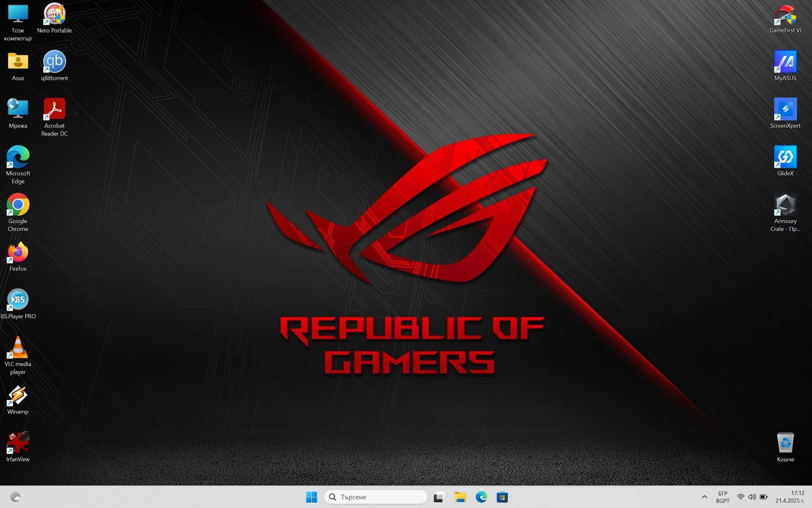Open Task View on the taskbar
Image resolution: width=812 pixels, height=508 pixels.
coord(439,497)
